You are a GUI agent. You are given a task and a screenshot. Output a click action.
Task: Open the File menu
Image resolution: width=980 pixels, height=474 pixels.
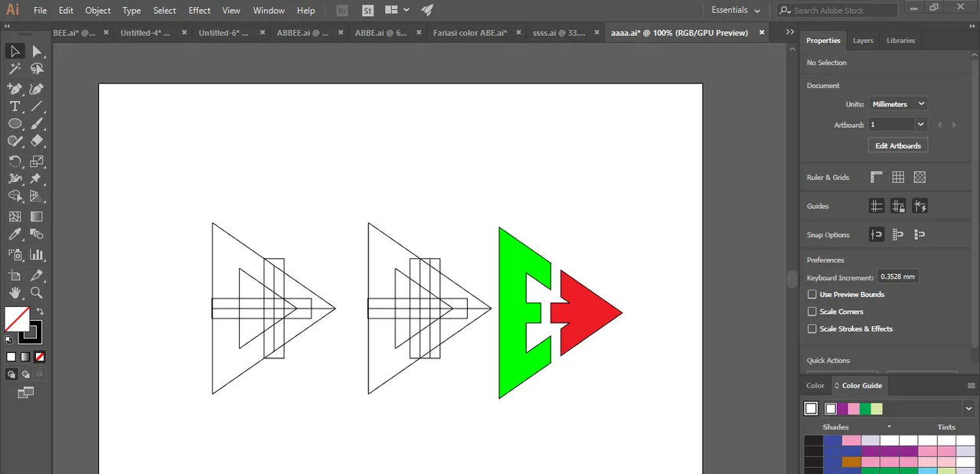tap(41, 11)
